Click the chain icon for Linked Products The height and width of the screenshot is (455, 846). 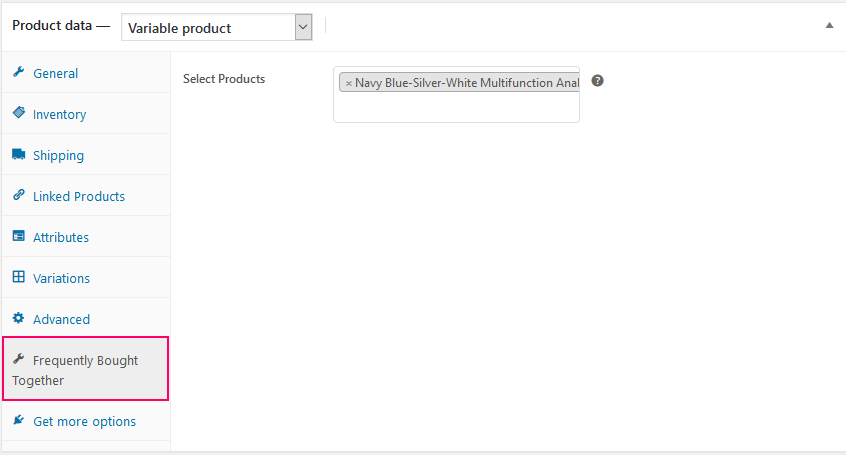18,196
